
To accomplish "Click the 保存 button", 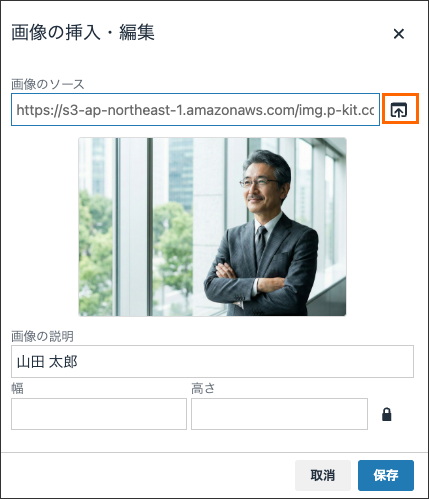I will pyautogui.click(x=386, y=475).
